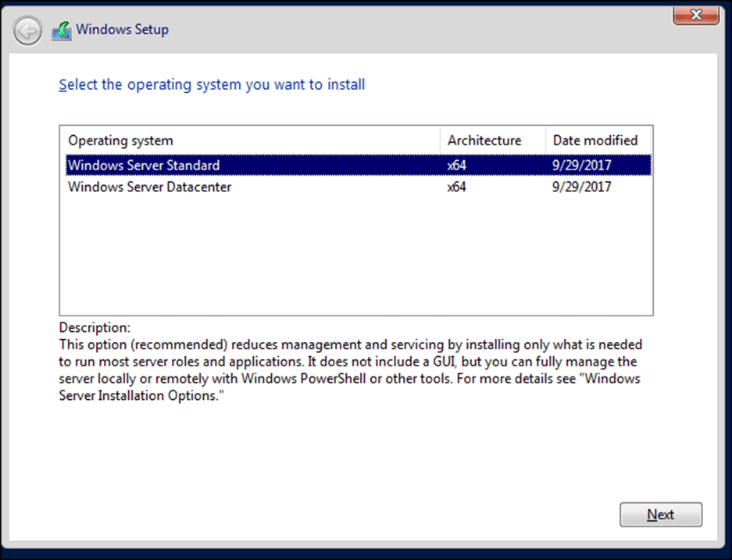Image resolution: width=732 pixels, height=560 pixels.
Task: Click the Description label
Action: 95,327
